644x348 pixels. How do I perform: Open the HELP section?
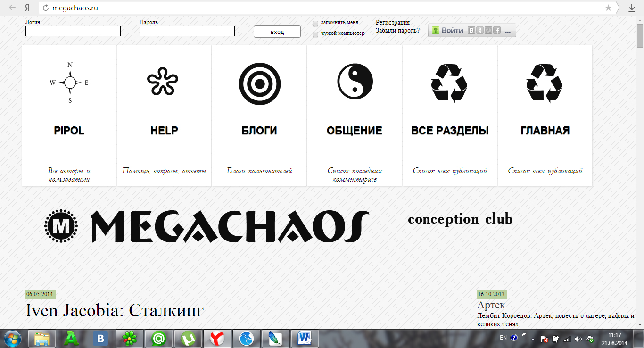click(x=165, y=131)
